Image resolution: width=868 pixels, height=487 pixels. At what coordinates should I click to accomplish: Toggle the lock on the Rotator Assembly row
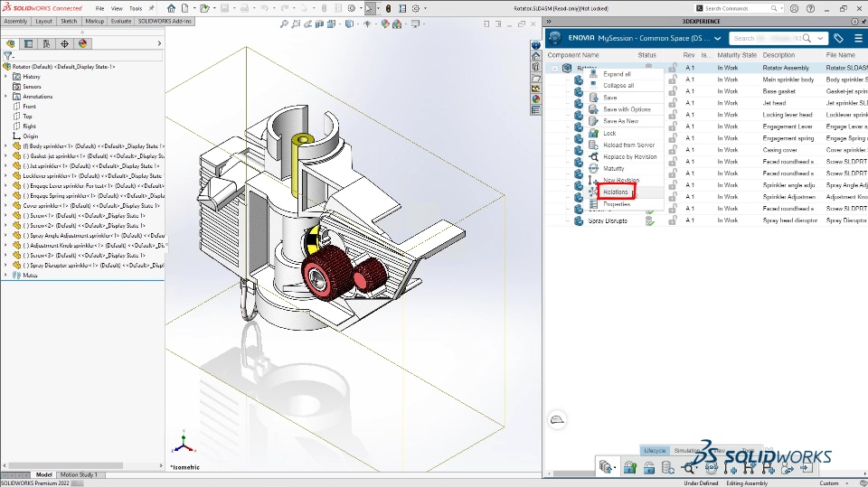[673, 68]
